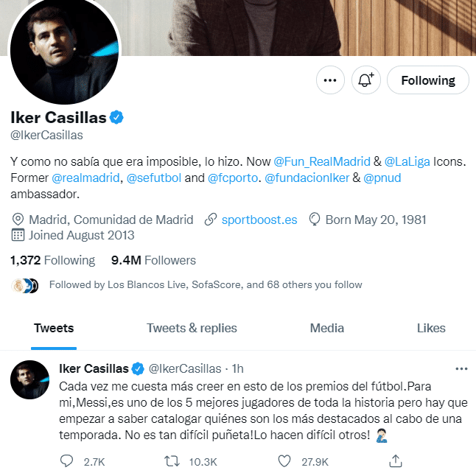This screenshot has width=476, height=473.
Task: Visit the sportboost.es website link
Action: point(259,220)
